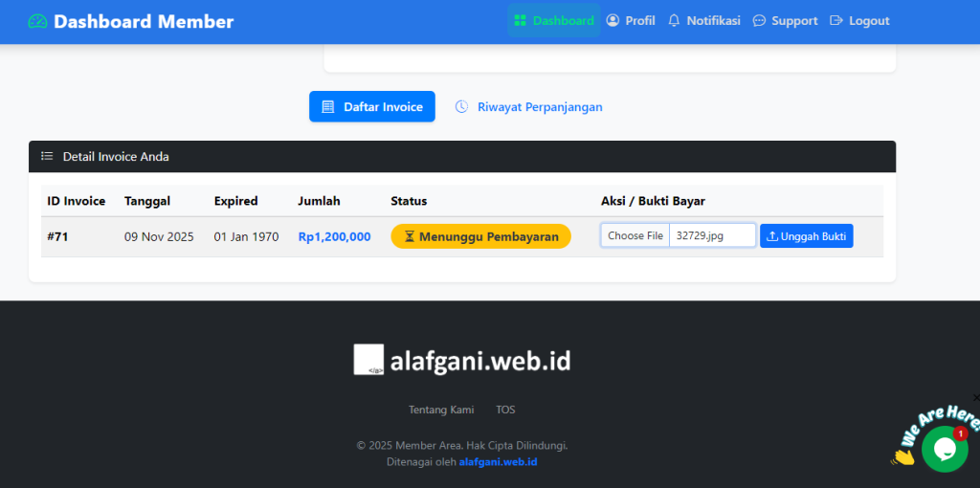Image resolution: width=980 pixels, height=488 pixels.
Task: Log out using the Logout link
Action: [859, 20]
